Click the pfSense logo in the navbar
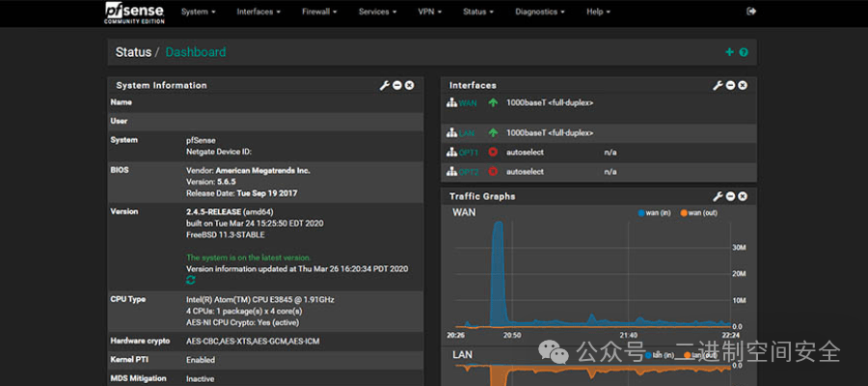 point(134,13)
